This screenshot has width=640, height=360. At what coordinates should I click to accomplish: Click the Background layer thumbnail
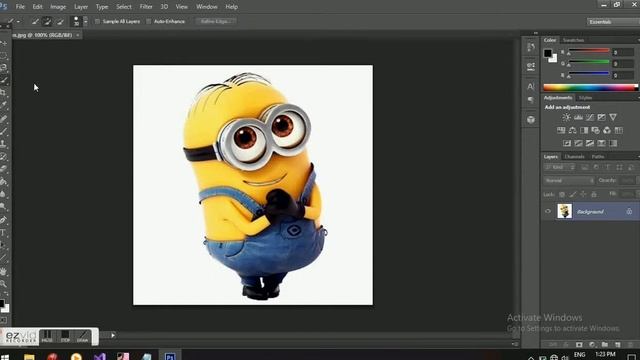pos(564,211)
